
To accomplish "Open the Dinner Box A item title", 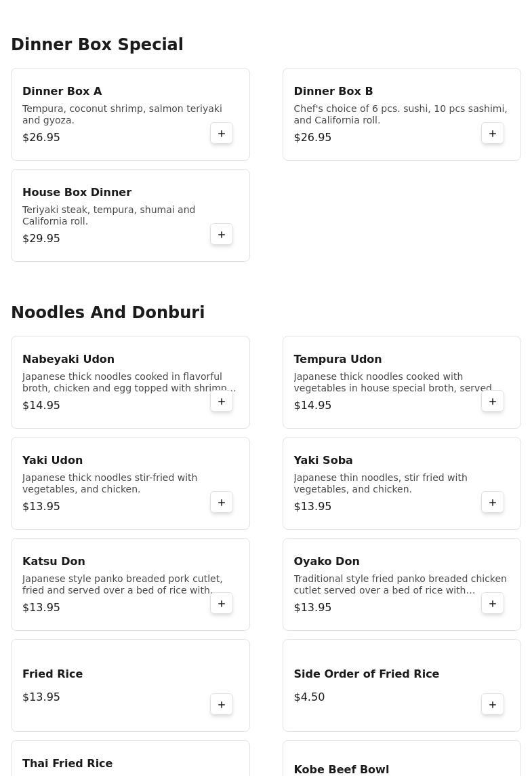I will tap(62, 91).
